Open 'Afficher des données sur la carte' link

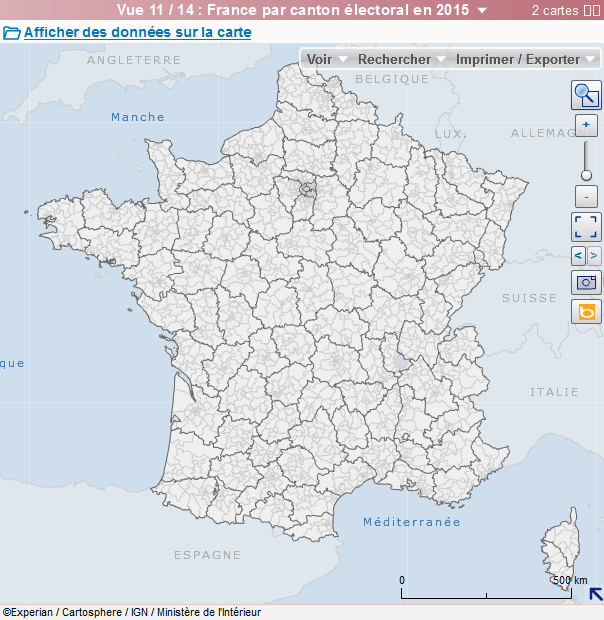[x=137, y=32]
